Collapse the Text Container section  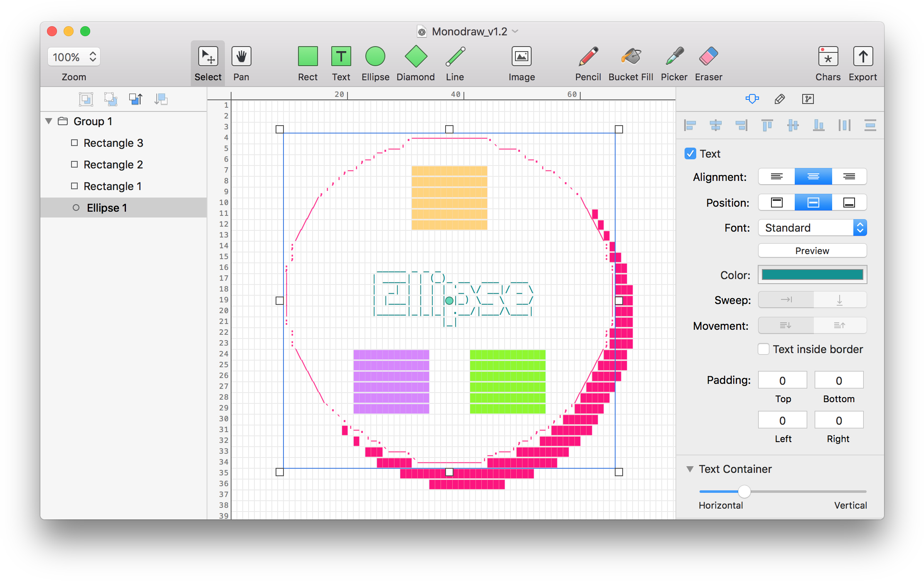pyautogui.click(x=690, y=469)
